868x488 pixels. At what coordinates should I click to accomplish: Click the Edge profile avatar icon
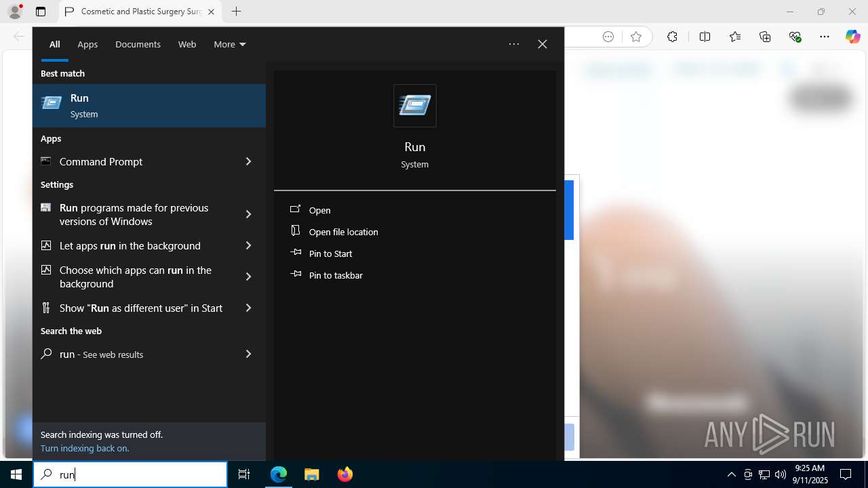(x=15, y=12)
